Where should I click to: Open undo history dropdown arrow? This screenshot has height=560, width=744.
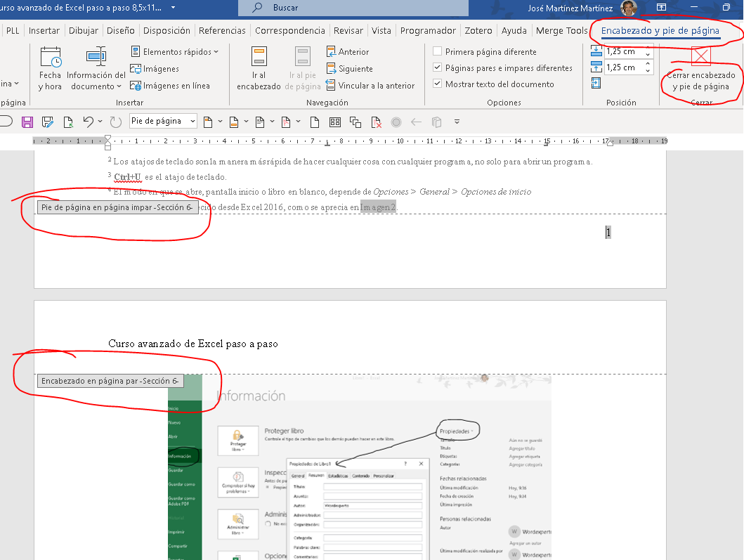(100, 122)
